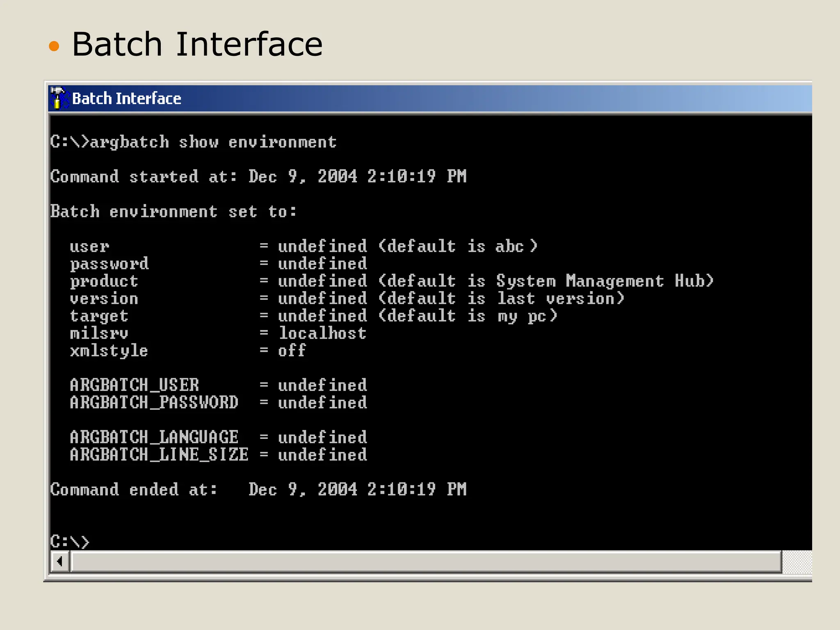Click the final C:\> command prompt

point(69,541)
